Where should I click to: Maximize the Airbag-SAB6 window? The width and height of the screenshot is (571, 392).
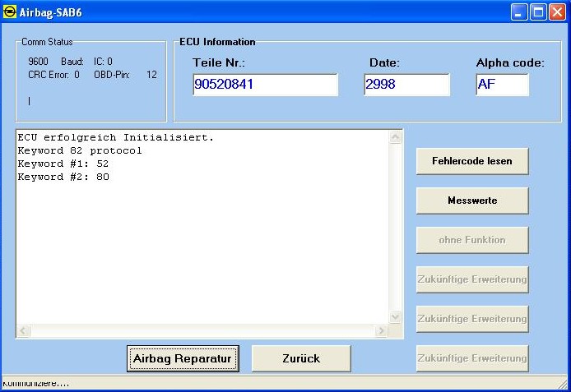coord(538,12)
